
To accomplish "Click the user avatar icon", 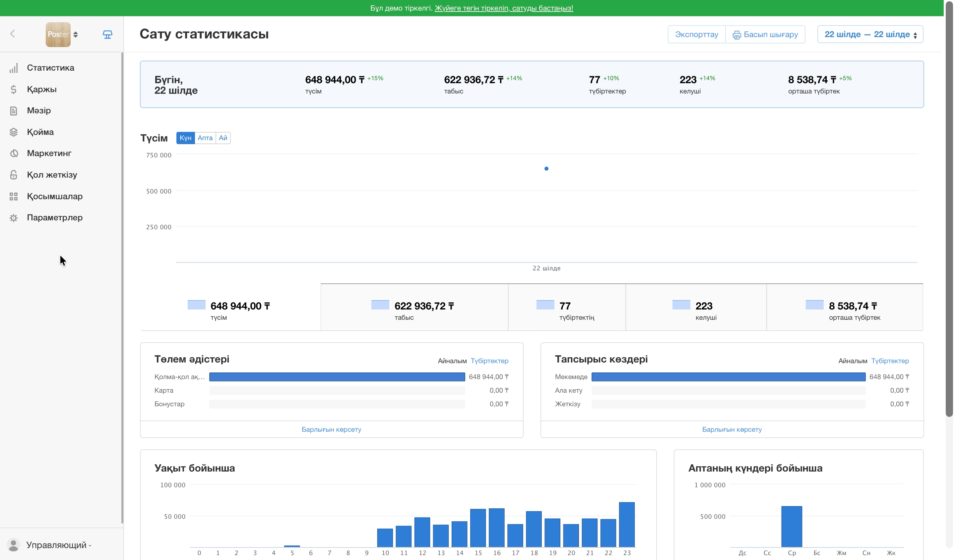I will tap(14, 545).
